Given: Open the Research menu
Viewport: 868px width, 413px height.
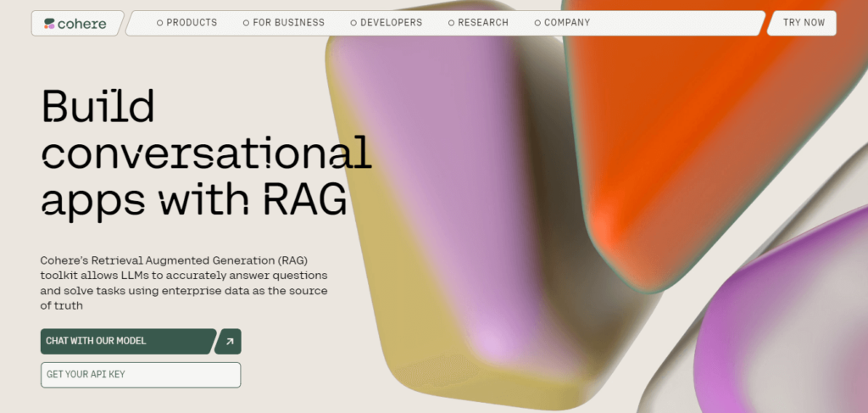Looking at the screenshot, I should 478,23.
